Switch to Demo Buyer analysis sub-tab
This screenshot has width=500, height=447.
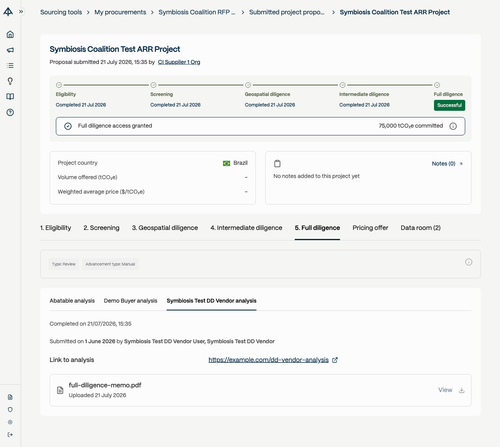130,301
